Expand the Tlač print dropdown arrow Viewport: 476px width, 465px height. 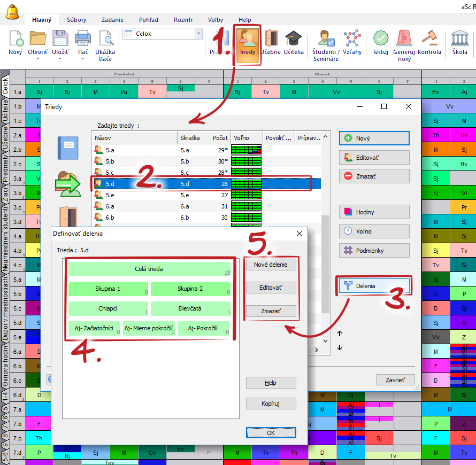tap(82, 59)
